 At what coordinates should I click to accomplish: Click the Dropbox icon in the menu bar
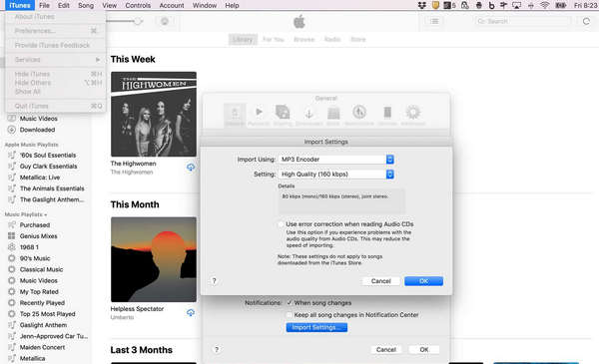421,5
